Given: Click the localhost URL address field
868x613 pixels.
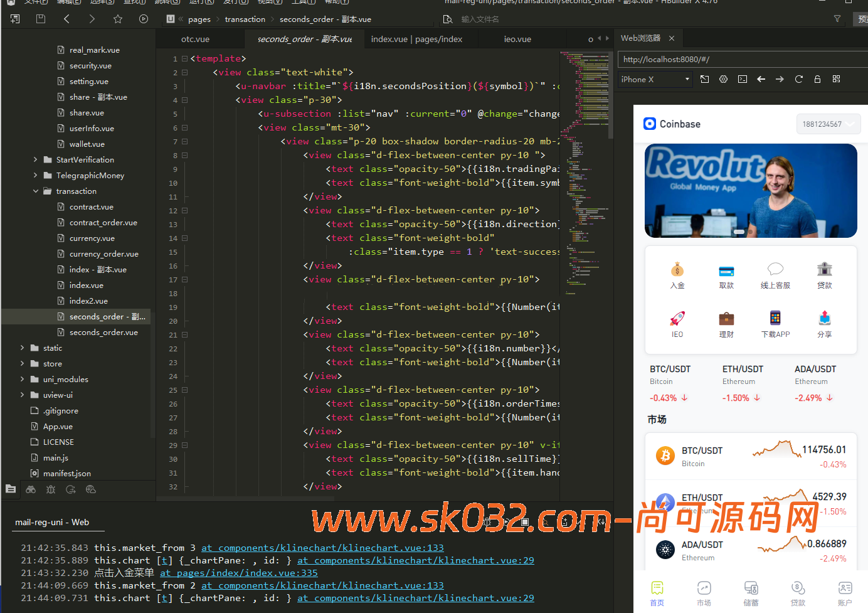Looking at the screenshot, I should pyautogui.click(x=740, y=59).
